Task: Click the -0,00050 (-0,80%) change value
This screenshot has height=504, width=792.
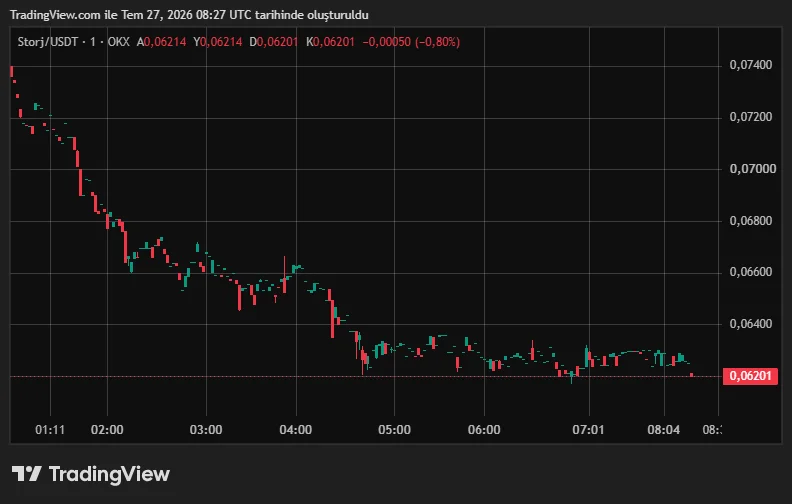Action: coord(411,42)
